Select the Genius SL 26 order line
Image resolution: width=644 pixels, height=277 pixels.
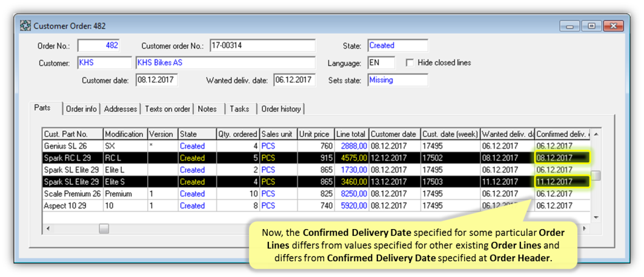tap(66, 146)
